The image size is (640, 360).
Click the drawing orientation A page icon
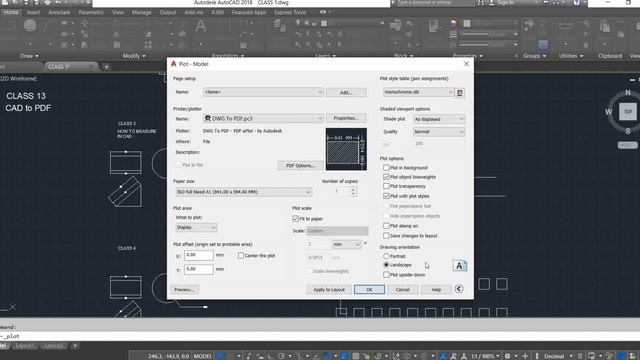click(460, 266)
